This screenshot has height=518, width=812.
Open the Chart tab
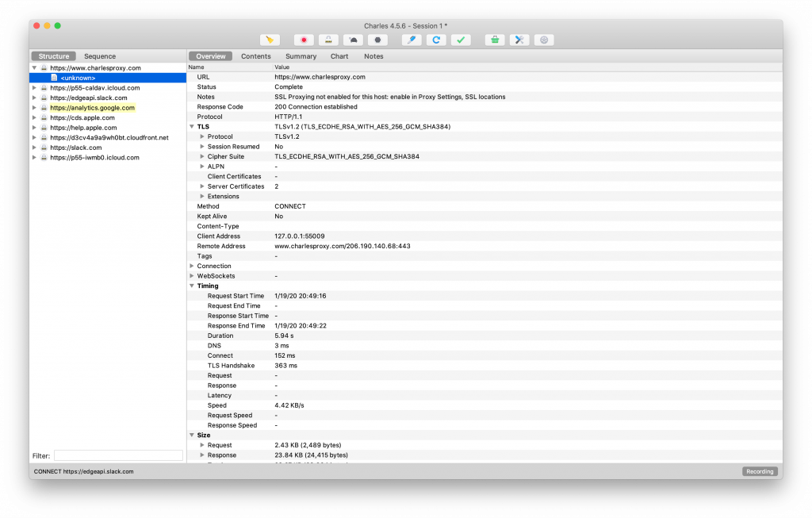339,56
